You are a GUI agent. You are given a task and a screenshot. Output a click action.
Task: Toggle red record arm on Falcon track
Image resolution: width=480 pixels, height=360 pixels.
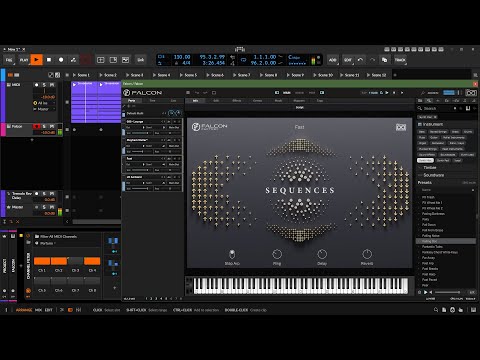pyautogui.click(x=36, y=126)
